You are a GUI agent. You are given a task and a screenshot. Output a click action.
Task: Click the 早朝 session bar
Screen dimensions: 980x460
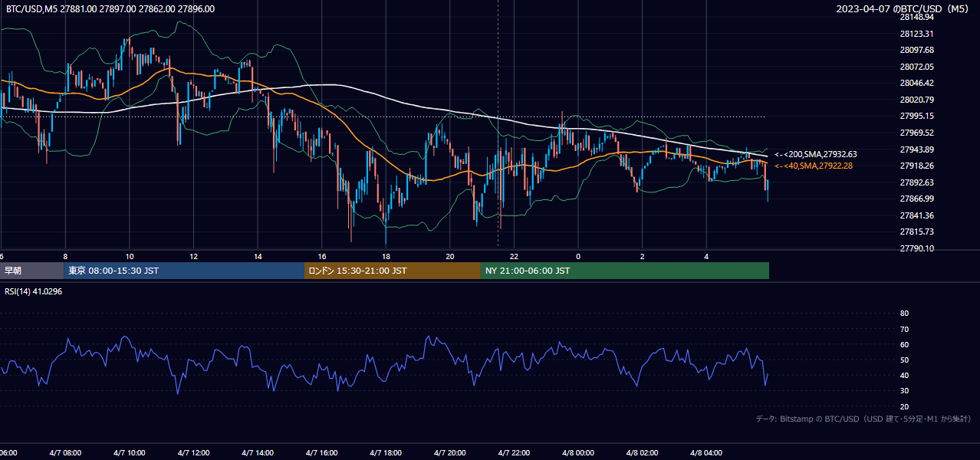[32, 271]
